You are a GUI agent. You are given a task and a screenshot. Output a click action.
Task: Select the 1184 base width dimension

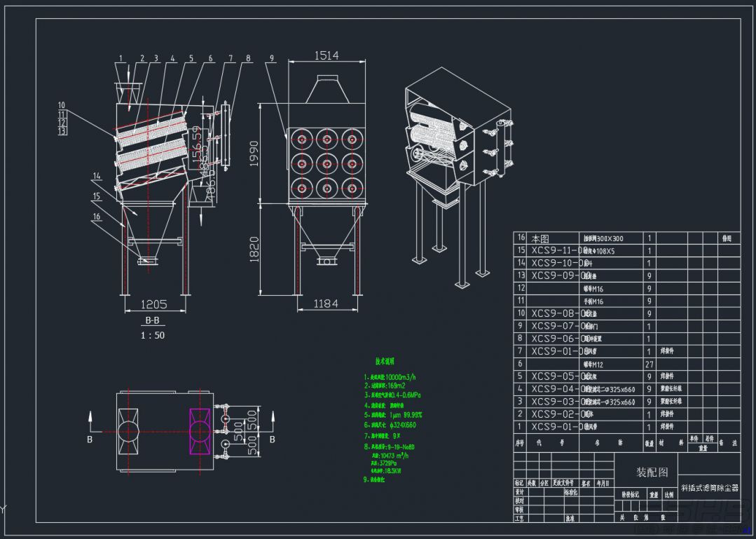[x=326, y=303]
